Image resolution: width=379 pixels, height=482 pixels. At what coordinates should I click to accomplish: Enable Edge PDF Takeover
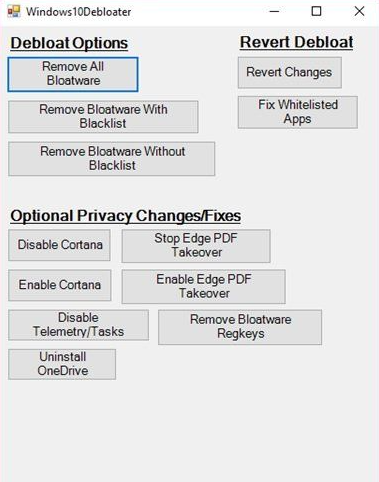(x=204, y=286)
